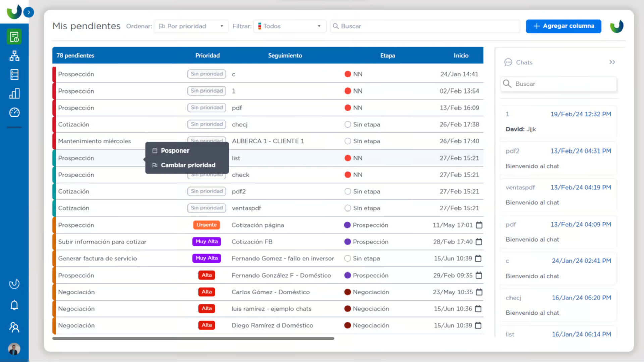The height and width of the screenshot is (362, 644).
Task: Open the notifications bell
Action: coord(14,305)
